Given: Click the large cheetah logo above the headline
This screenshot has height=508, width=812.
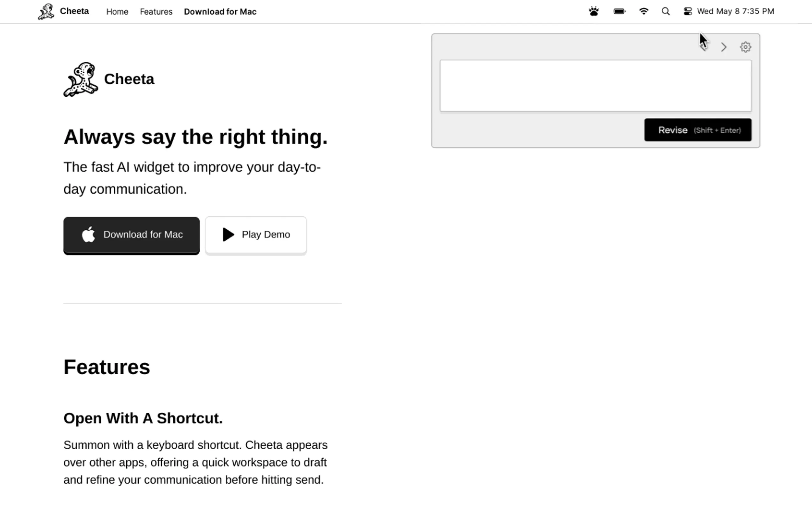Looking at the screenshot, I should [x=81, y=80].
